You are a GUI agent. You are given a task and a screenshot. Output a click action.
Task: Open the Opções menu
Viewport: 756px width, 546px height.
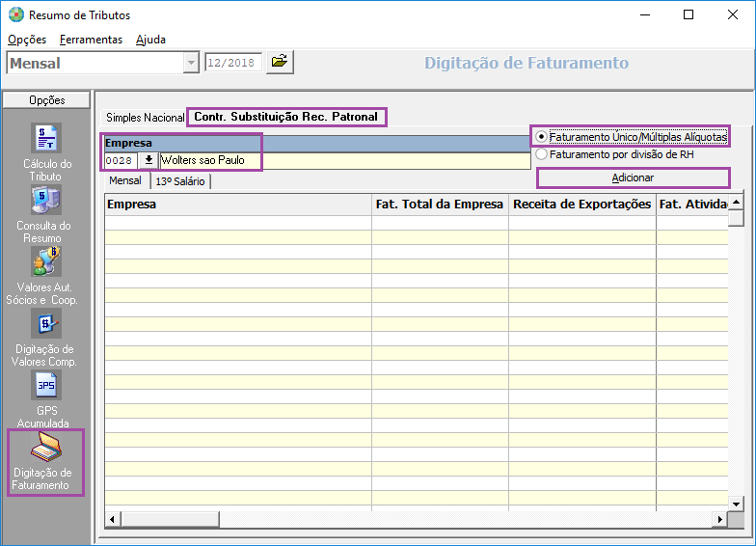[x=27, y=40]
